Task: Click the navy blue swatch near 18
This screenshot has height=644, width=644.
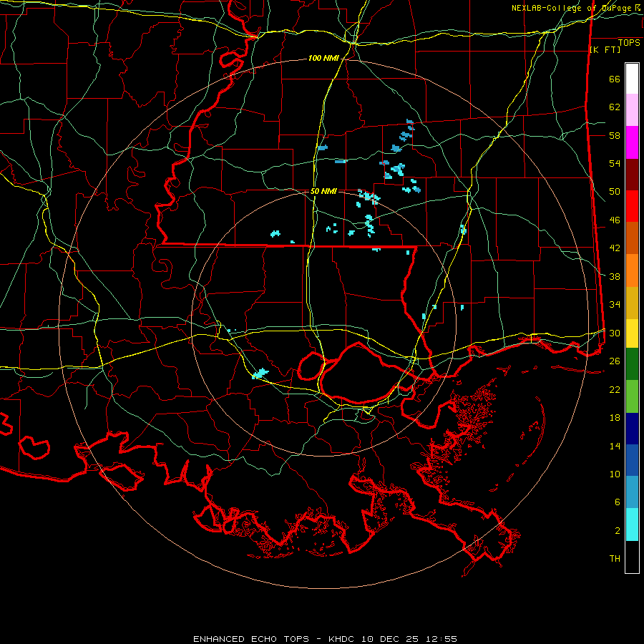Action: (632, 429)
